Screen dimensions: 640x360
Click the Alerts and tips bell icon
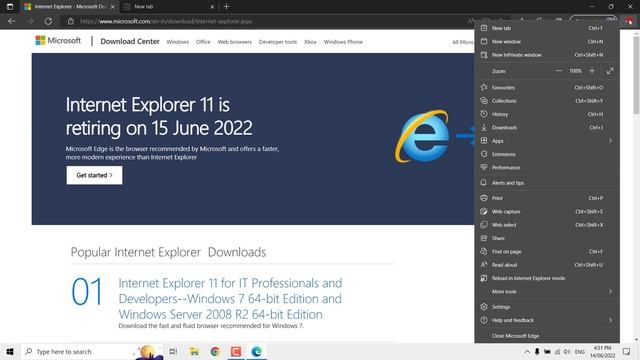coord(484,183)
